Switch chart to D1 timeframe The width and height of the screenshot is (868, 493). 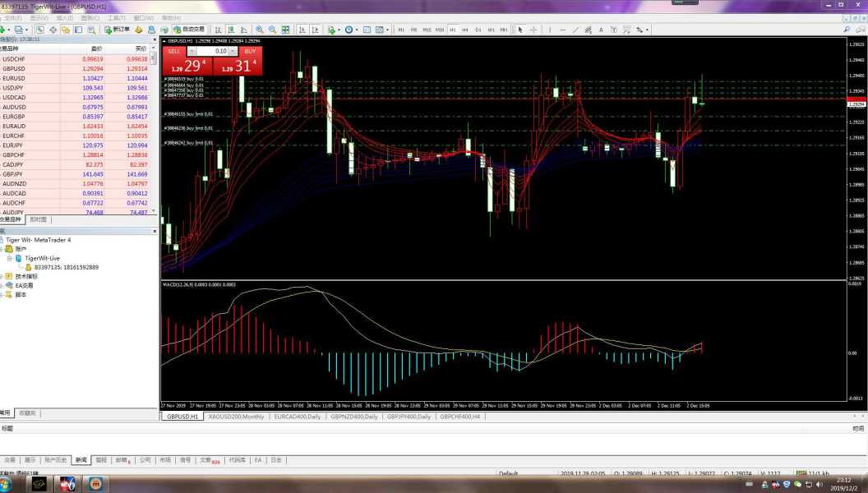coord(478,30)
